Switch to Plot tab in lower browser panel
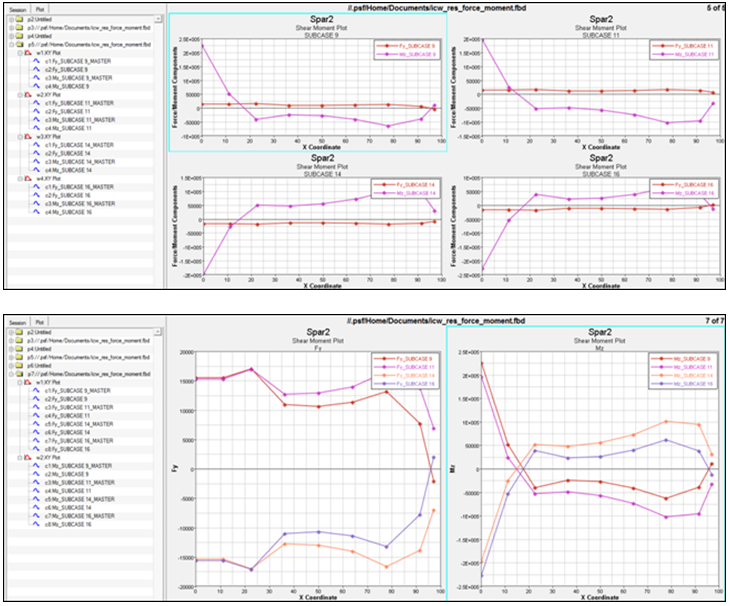The image size is (730, 606). pos(41,322)
